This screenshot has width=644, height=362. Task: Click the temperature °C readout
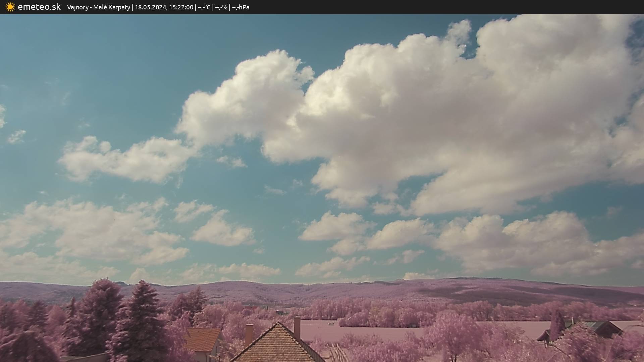[x=204, y=7]
